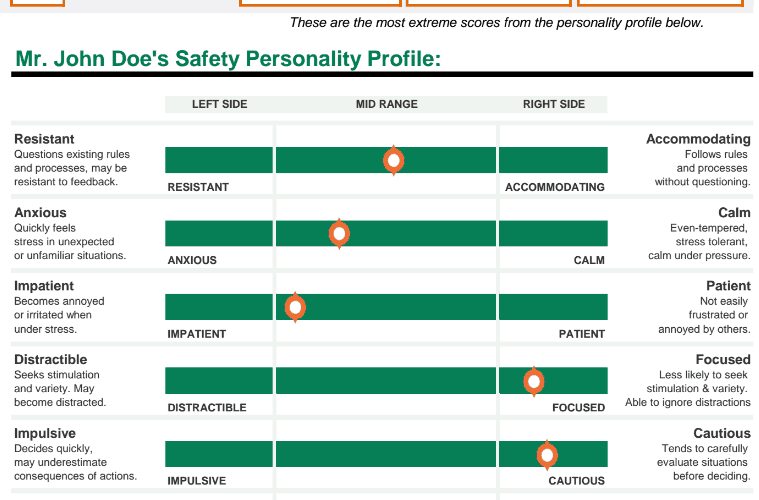This screenshot has height=500, width=759.
Task: Click the LEFT SIDE column header
Action: tap(219, 104)
